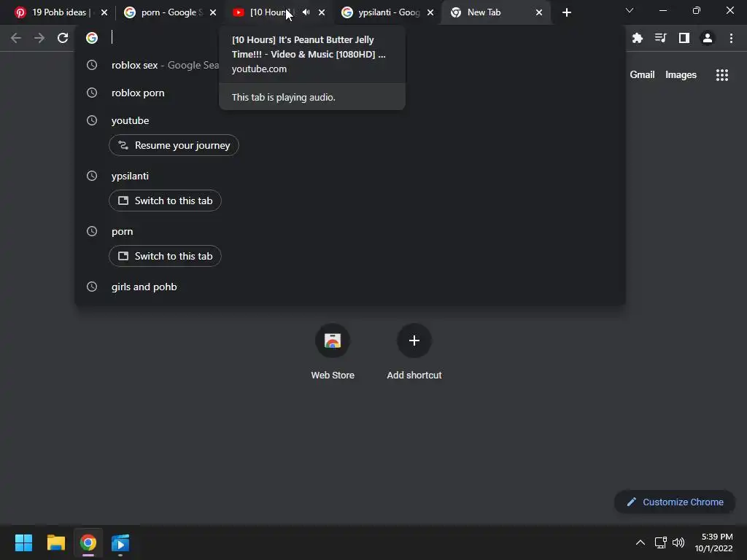
Task: Click the Google icon in address bar
Action: coord(92,38)
